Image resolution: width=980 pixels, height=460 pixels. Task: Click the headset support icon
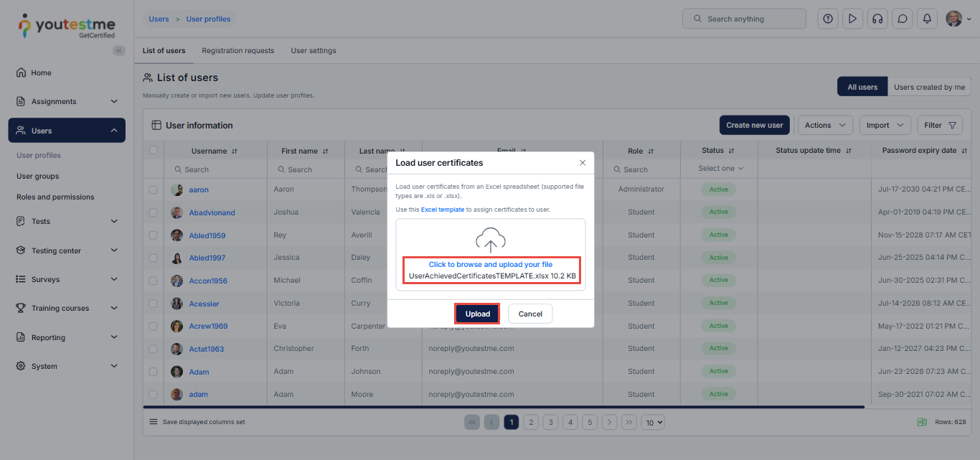877,19
